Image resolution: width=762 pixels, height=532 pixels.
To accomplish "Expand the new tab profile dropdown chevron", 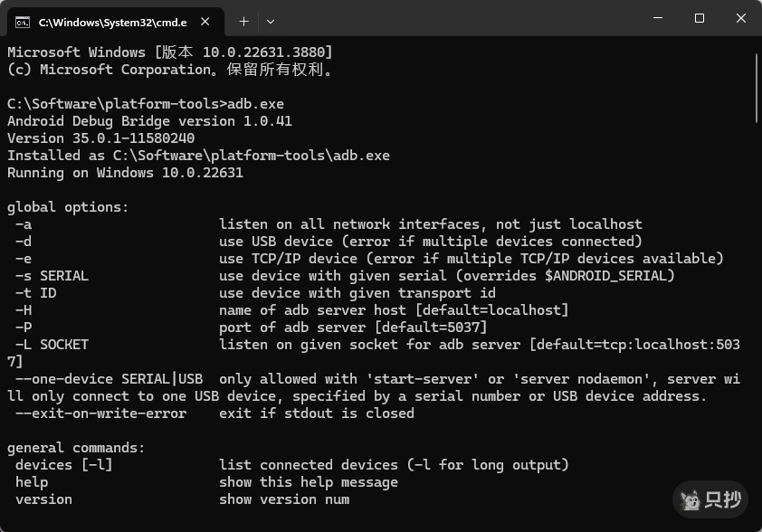I will 270,20.
